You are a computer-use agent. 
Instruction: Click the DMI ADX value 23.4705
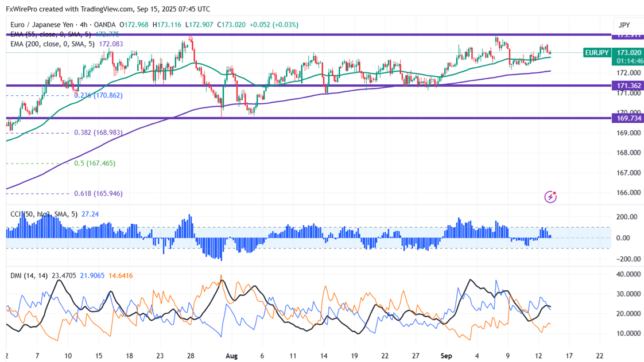pos(64,276)
